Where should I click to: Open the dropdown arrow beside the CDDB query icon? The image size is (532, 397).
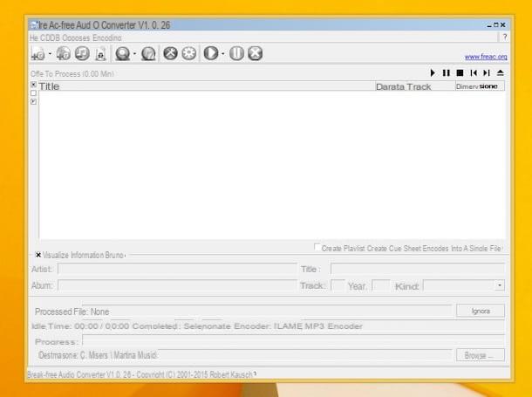click(134, 54)
